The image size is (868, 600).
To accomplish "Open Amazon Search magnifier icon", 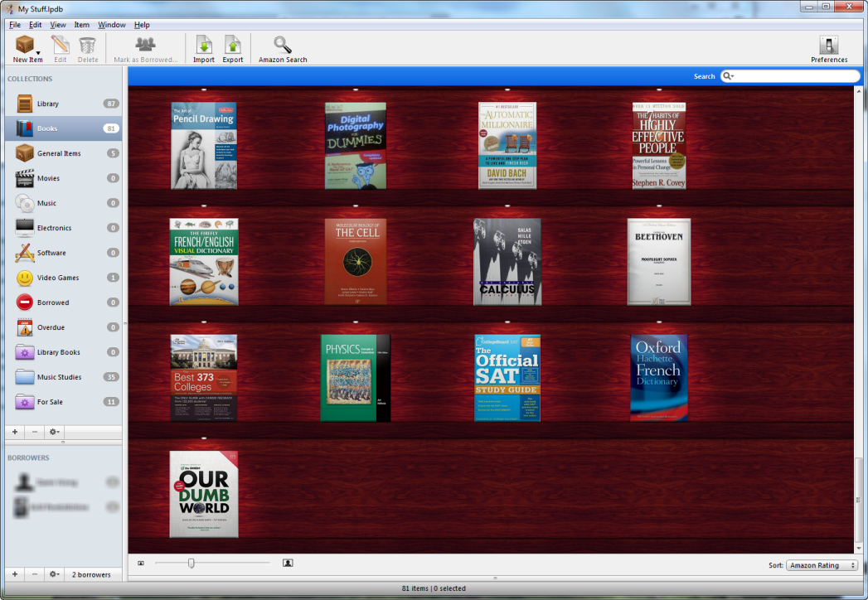I will click(283, 45).
